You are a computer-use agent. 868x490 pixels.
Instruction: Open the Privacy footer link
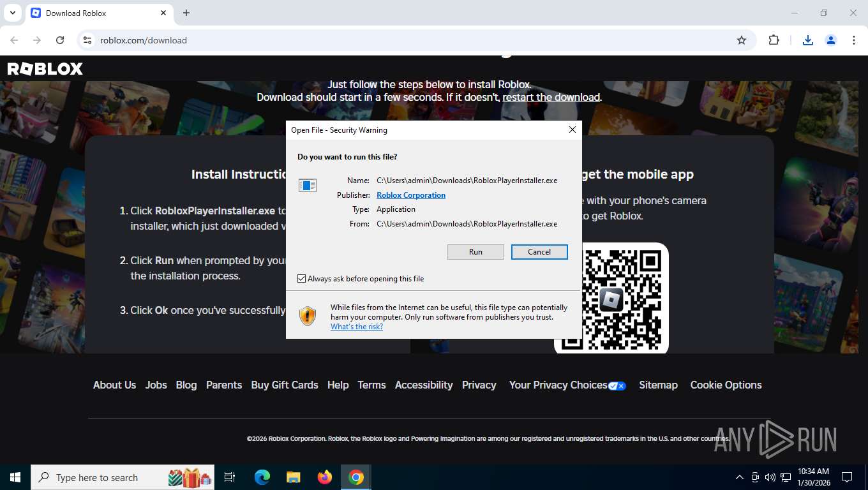pyautogui.click(x=479, y=385)
